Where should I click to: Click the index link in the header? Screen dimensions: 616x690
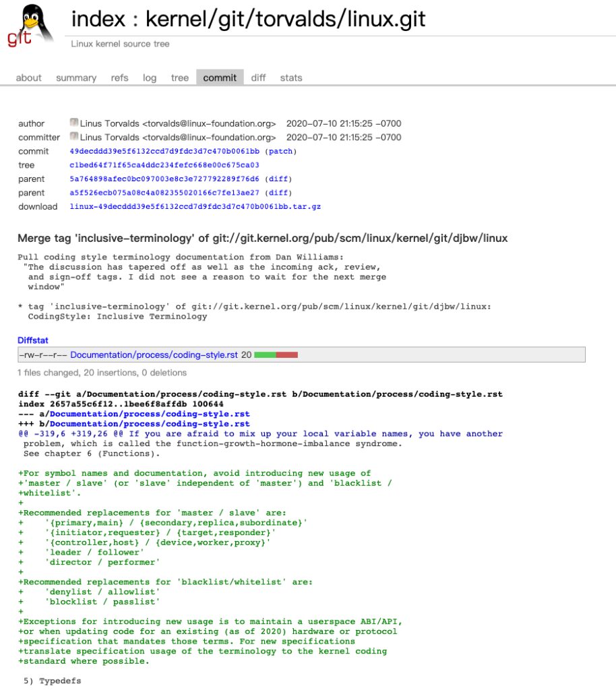[x=98, y=19]
